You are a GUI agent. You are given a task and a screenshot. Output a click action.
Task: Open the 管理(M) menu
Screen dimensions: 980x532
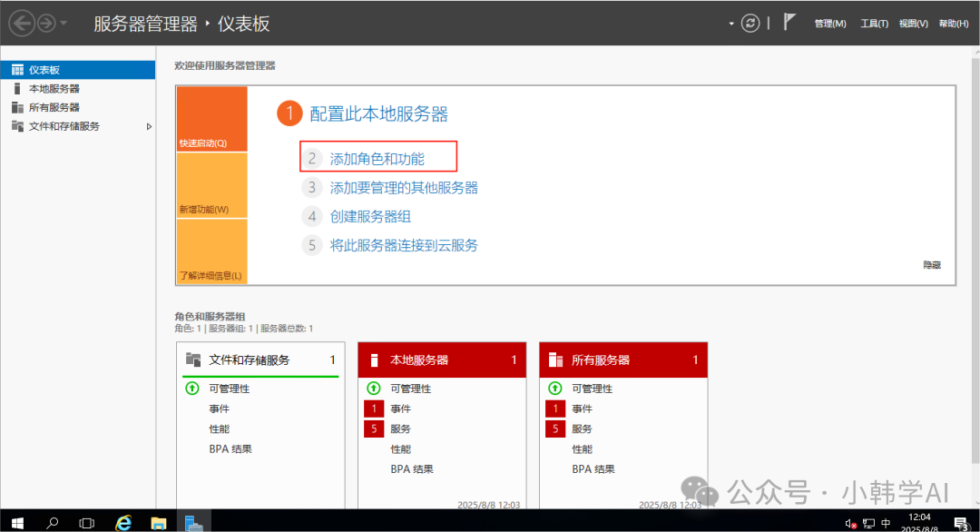[829, 24]
